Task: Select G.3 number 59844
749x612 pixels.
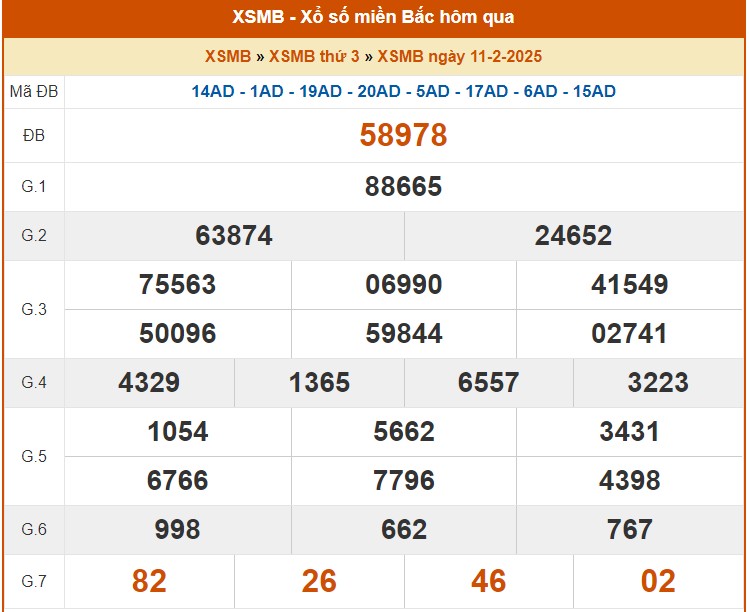Action: point(404,334)
